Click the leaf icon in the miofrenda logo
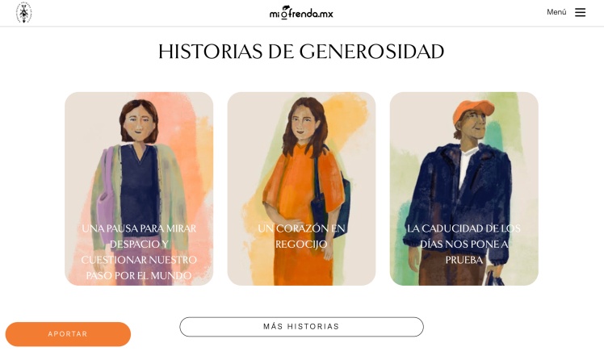 (x=285, y=8)
